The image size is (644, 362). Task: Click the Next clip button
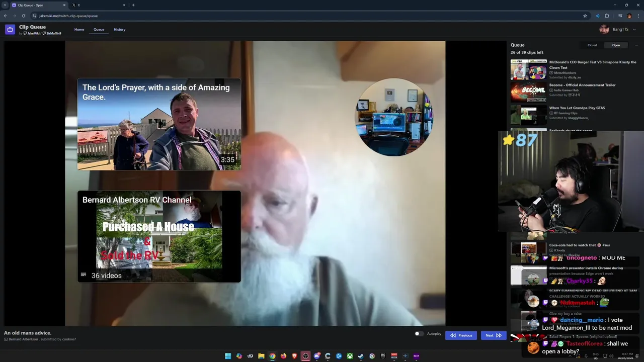[493, 335]
